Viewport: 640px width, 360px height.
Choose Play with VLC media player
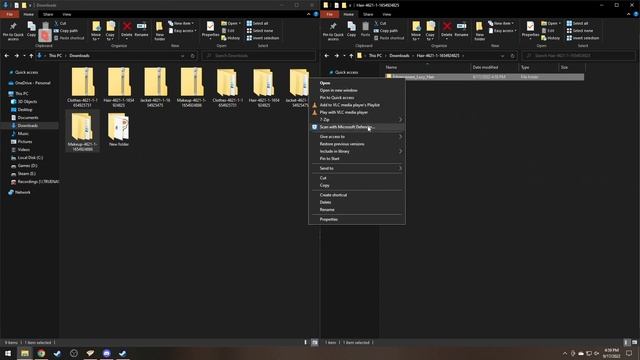[357, 112]
